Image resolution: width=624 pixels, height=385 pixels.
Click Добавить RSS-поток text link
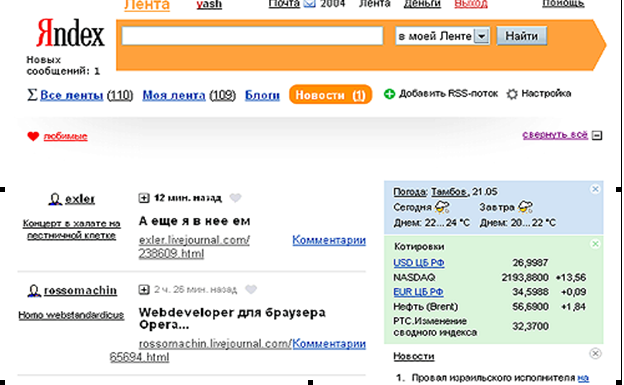pos(448,94)
